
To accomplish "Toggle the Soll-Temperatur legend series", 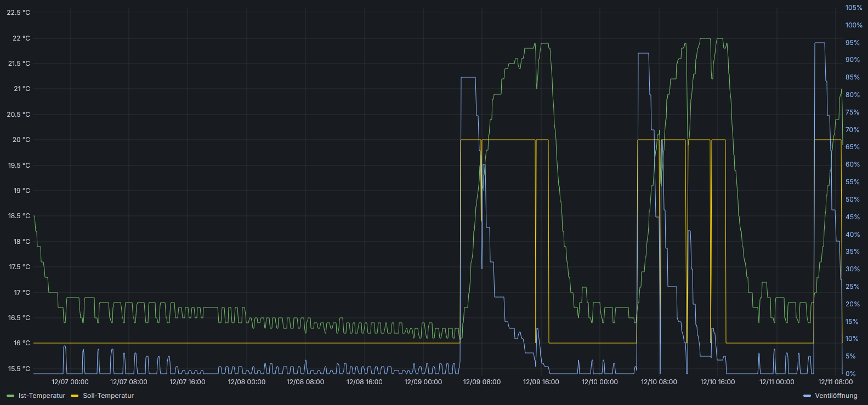I will [x=108, y=396].
